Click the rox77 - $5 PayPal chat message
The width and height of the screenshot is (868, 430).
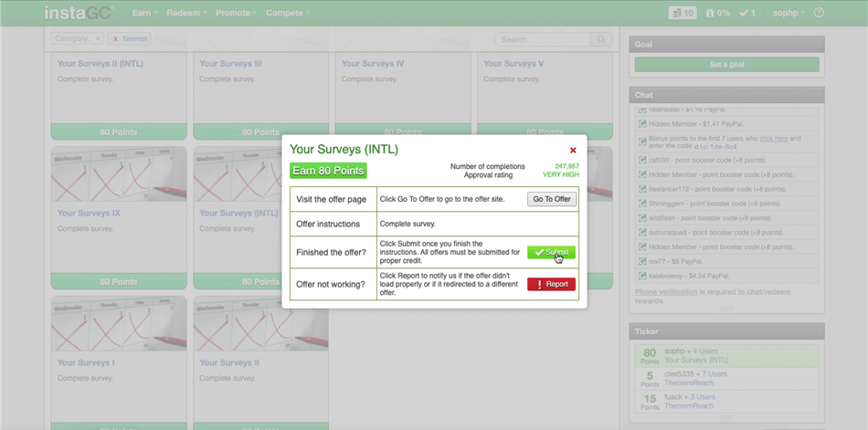tap(727, 261)
